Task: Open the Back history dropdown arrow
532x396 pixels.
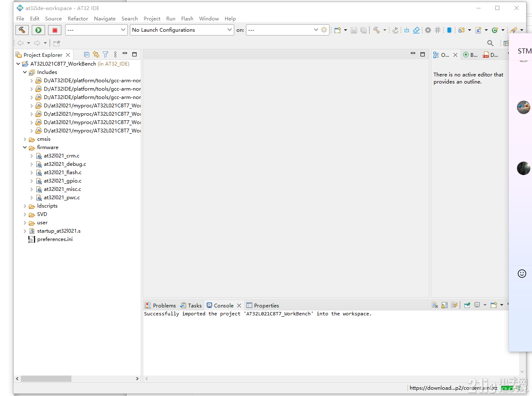Action: click(28, 43)
